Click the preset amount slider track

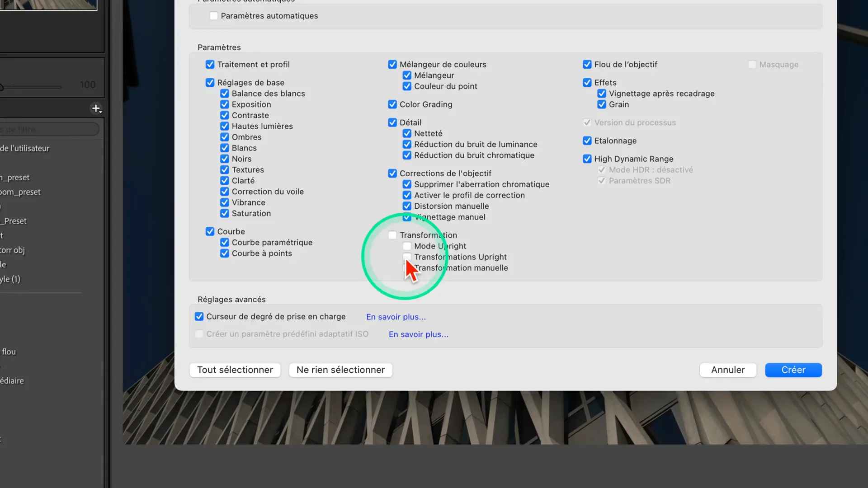coord(32,87)
